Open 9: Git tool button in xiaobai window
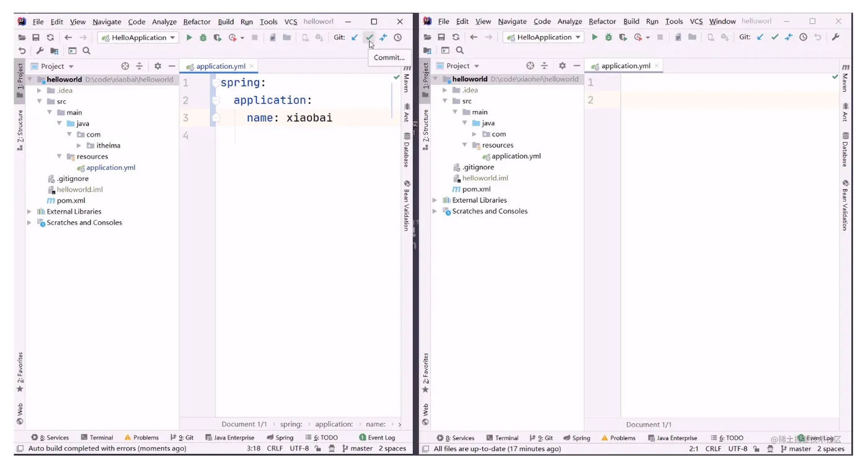The height and width of the screenshot is (460, 868). [x=182, y=438]
